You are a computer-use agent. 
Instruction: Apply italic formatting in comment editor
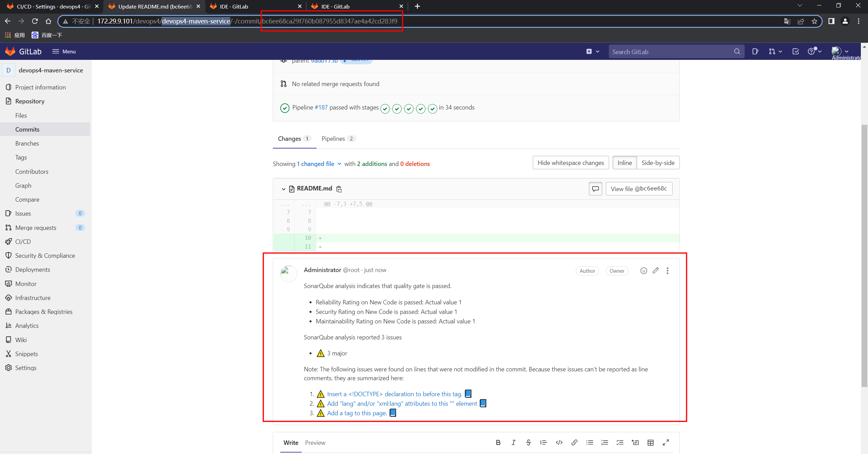click(x=513, y=442)
